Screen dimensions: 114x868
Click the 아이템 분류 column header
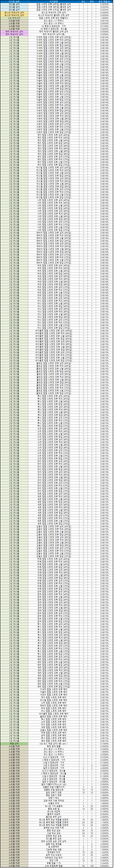[x=14, y=1]
